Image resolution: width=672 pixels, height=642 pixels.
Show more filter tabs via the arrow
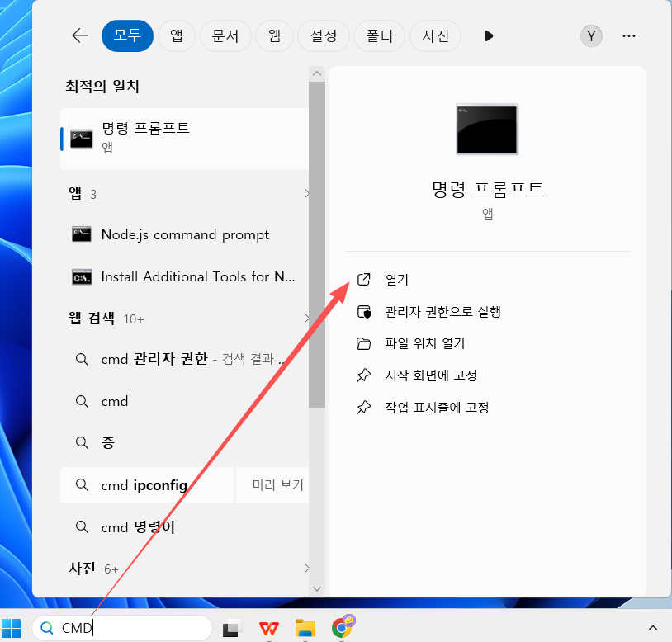(488, 35)
